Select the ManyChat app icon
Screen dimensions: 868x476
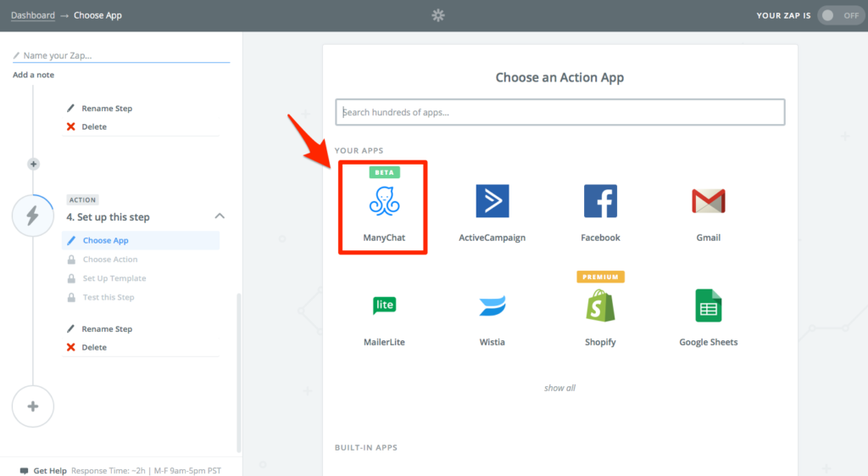(384, 200)
